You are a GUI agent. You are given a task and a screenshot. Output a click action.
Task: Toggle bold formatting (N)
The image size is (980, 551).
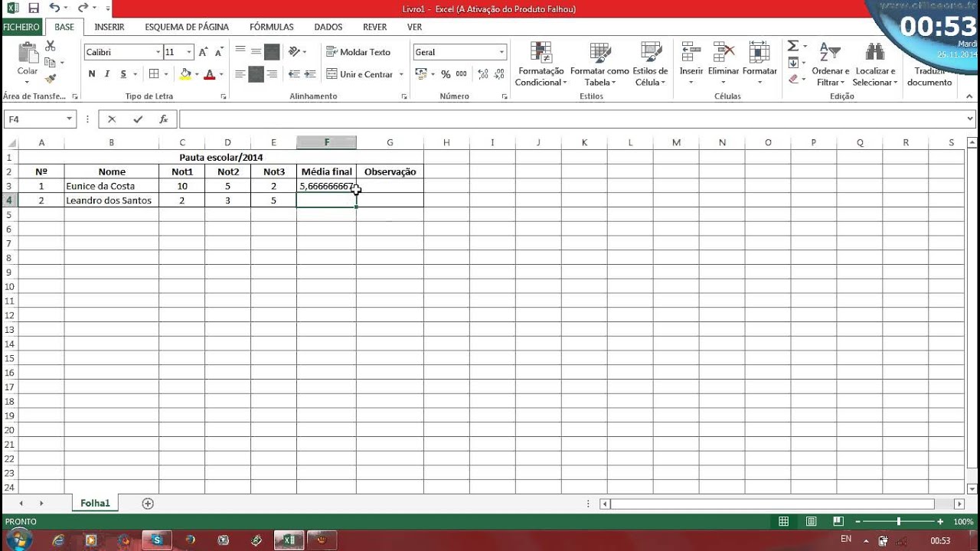tap(92, 74)
